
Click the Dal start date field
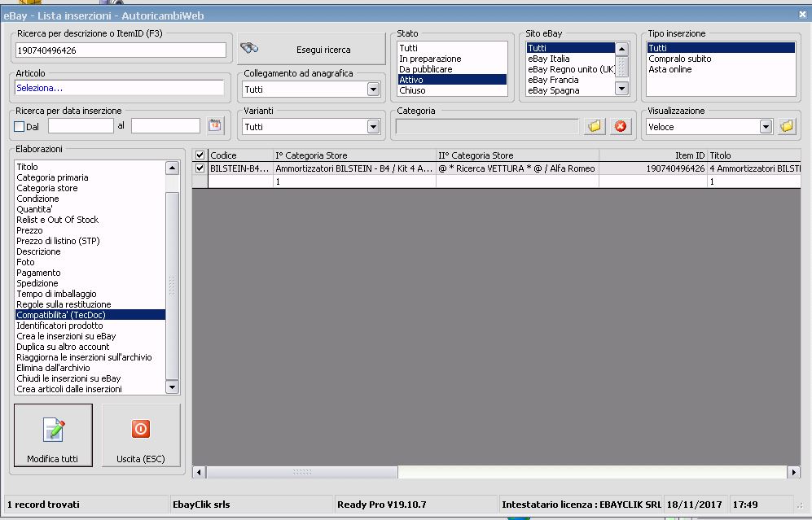click(x=81, y=126)
